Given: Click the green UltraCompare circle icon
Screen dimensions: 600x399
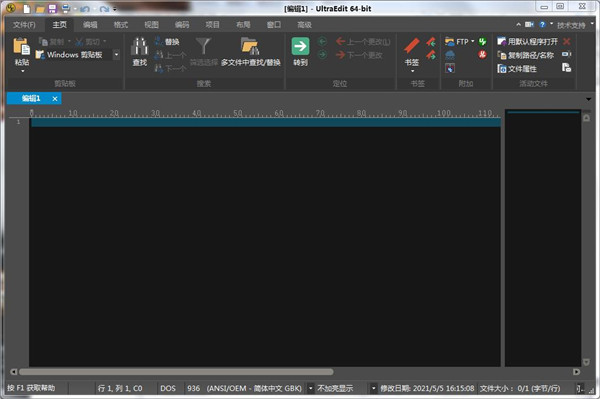Looking at the screenshot, I should coord(482,41).
